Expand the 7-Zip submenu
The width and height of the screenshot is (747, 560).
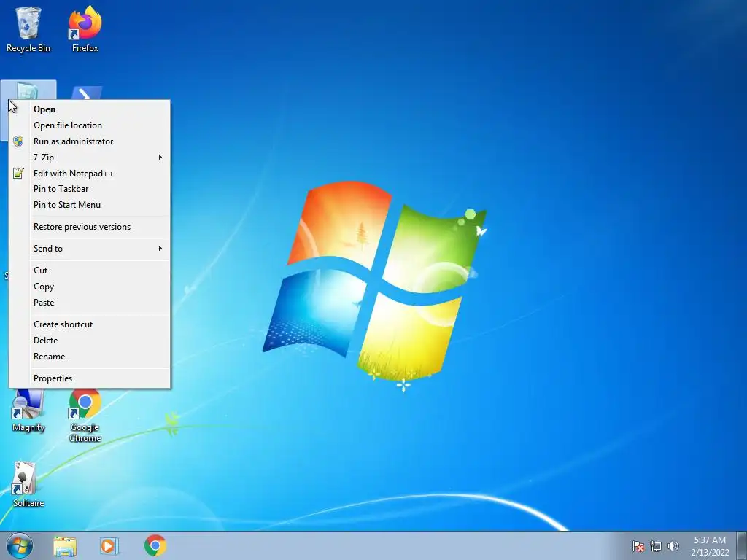pyautogui.click(x=90, y=157)
